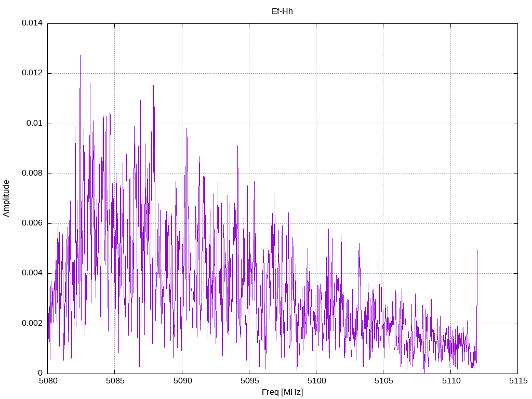Click the plot title Ef-Hh
Viewport: 532px width, 399px height.
[282, 11]
